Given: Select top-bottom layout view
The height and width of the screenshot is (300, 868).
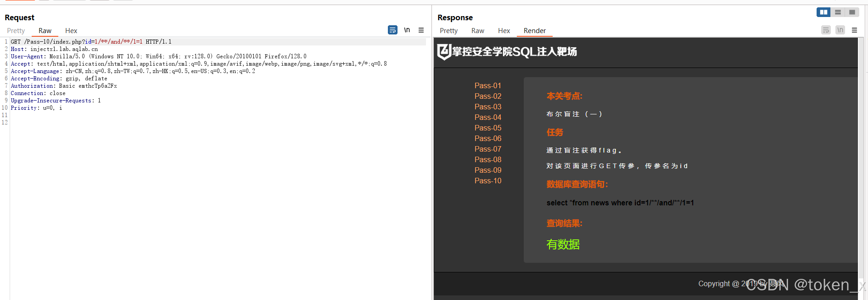Looking at the screenshot, I should click(838, 12).
